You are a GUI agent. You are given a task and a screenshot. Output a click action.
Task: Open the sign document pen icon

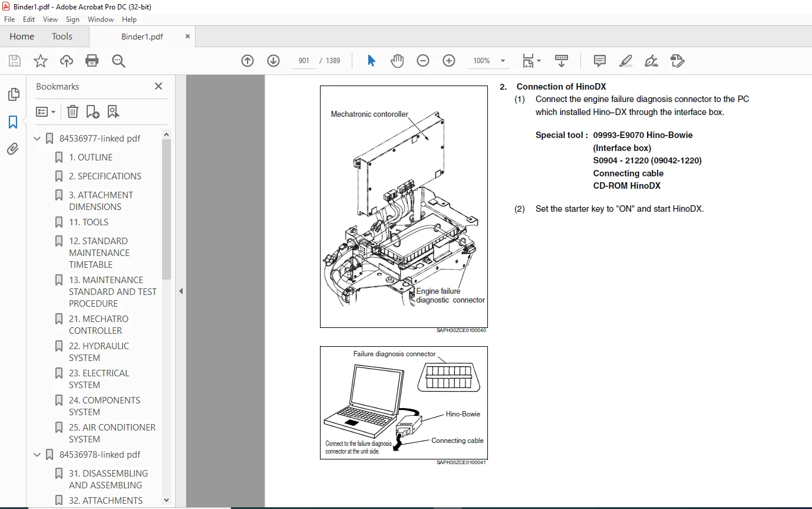[x=651, y=61]
